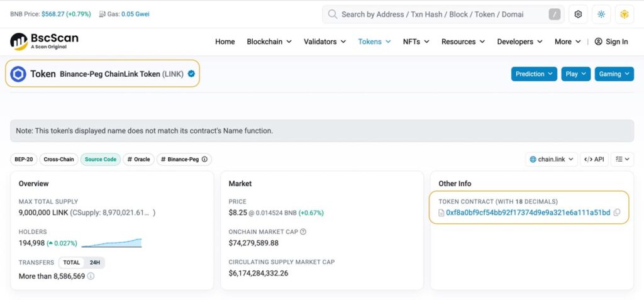Click the Cross-Chain tag
Screen dimensions: 644x300
(58, 160)
